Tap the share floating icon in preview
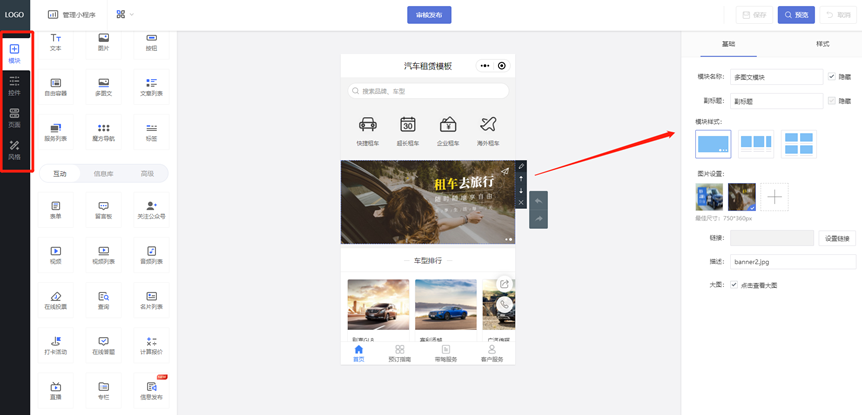 click(504, 284)
